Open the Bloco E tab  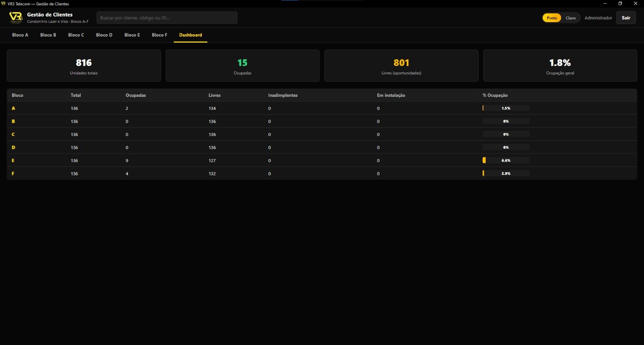(132, 35)
